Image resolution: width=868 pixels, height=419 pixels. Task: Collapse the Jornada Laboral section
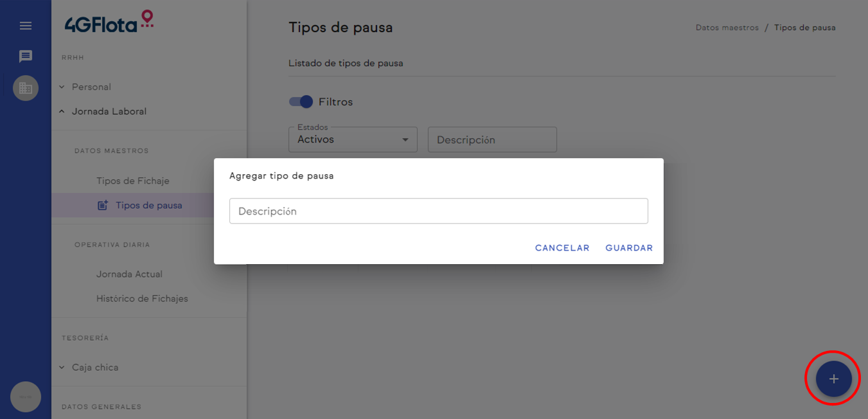(109, 111)
